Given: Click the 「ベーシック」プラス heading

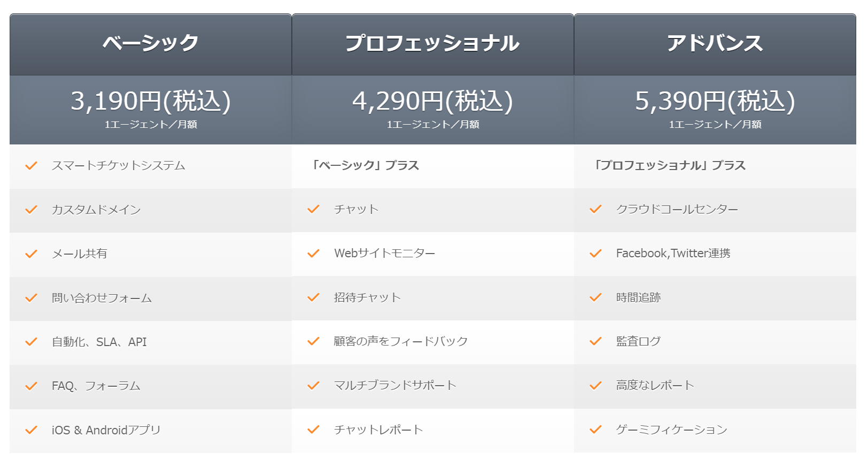Looking at the screenshot, I should tap(366, 165).
